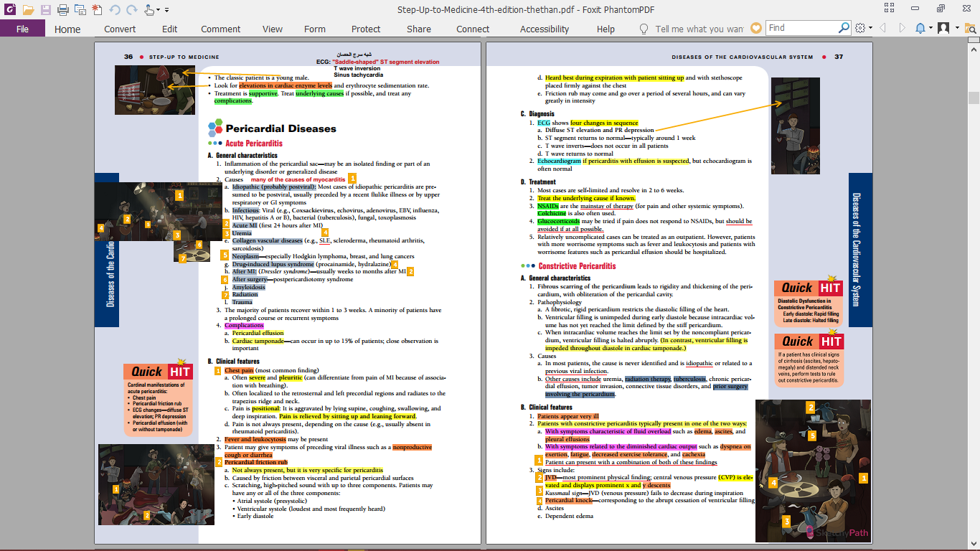980x551 pixels.
Task: Expand the dropdown arrow next to the gear
Action: pos(870,29)
